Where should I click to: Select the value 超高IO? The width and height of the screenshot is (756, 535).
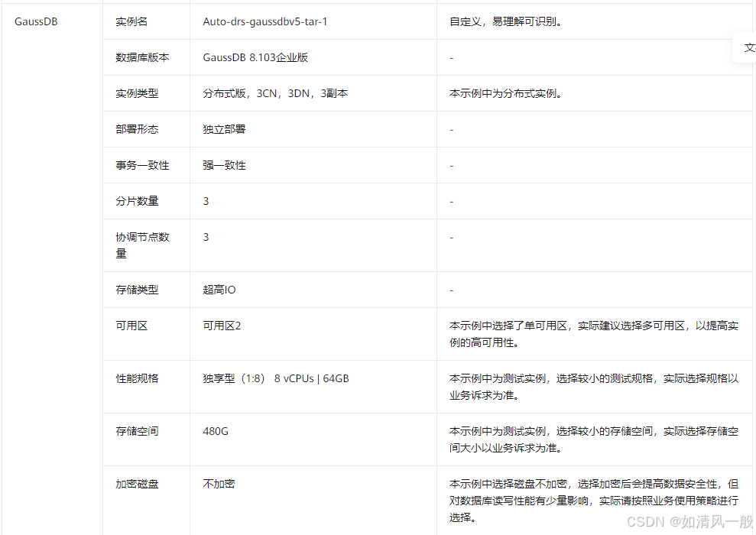[219, 290]
